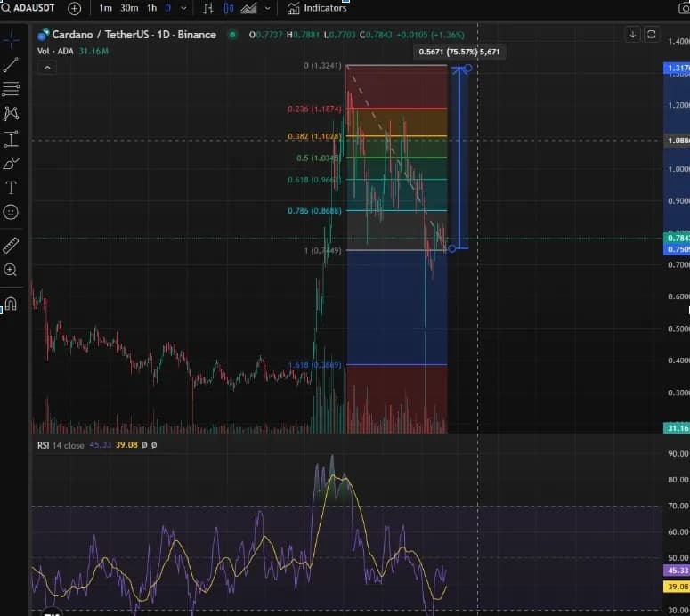This screenshot has width=690, height=616.
Task: Select the trend line drawing tool
Action: pos(11,65)
